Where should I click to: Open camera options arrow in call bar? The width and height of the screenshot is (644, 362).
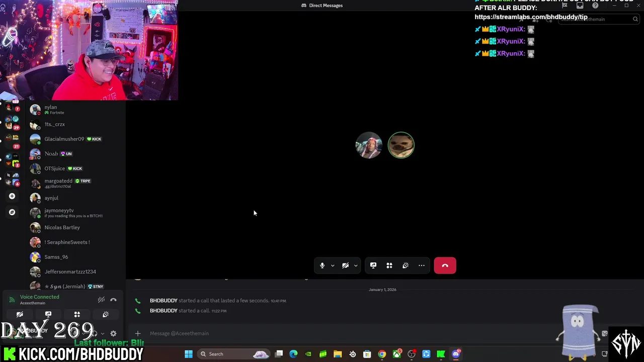pos(356,265)
